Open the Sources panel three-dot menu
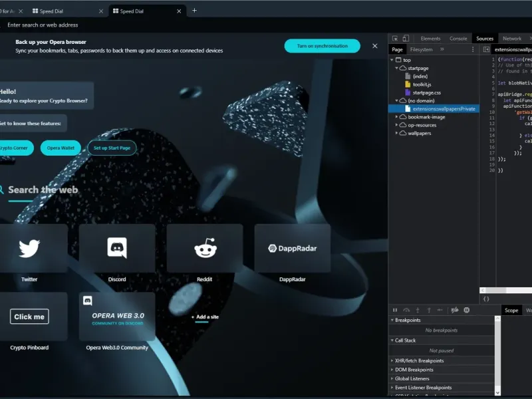The height and width of the screenshot is (399, 532). (x=473, y=49)
